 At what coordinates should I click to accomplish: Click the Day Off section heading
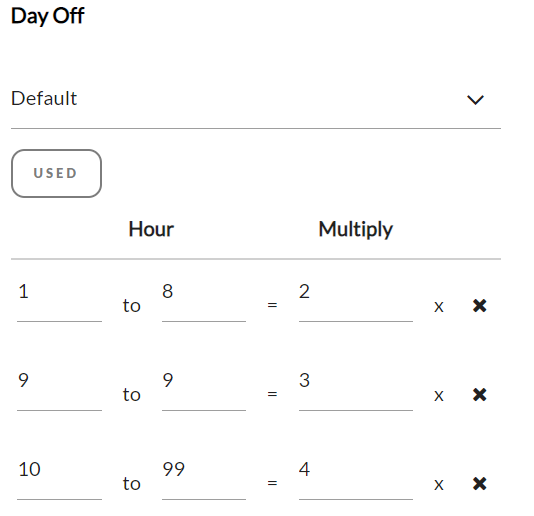pyautogui.click(x=48, y=16)
